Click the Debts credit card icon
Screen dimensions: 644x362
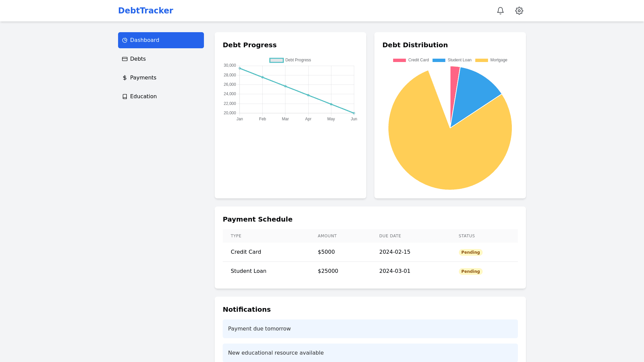click(x=125, y=59)
